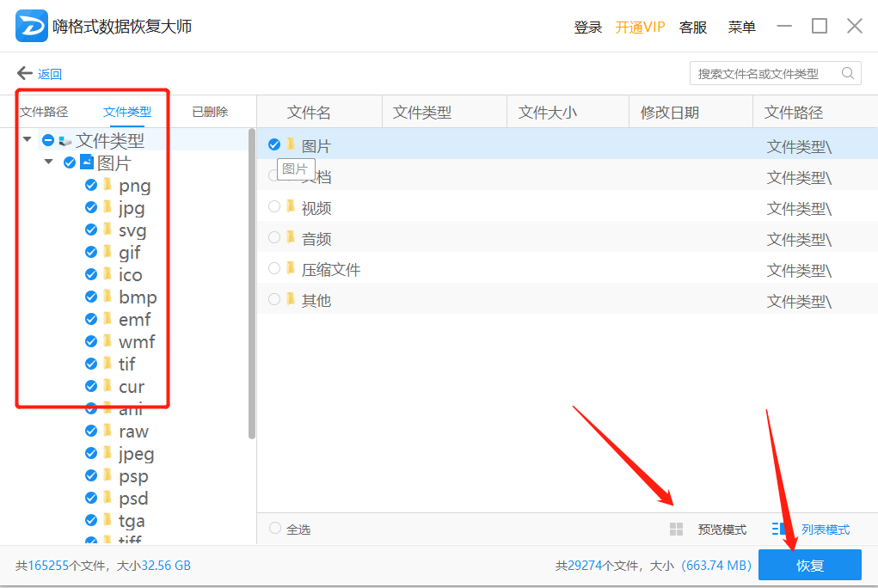Click the tga tree item

coord(132,521)
